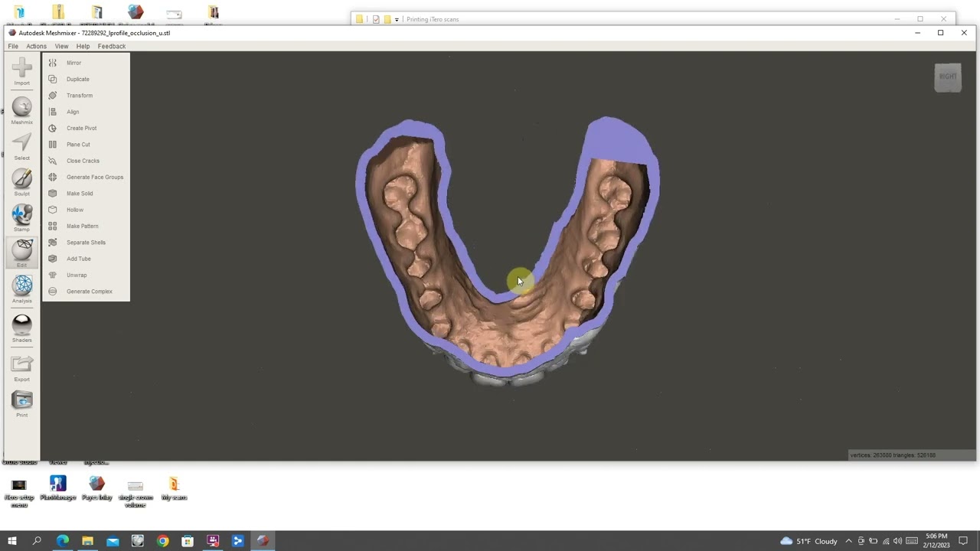
Task: Open the Actions menu
Action: [36, 47]
